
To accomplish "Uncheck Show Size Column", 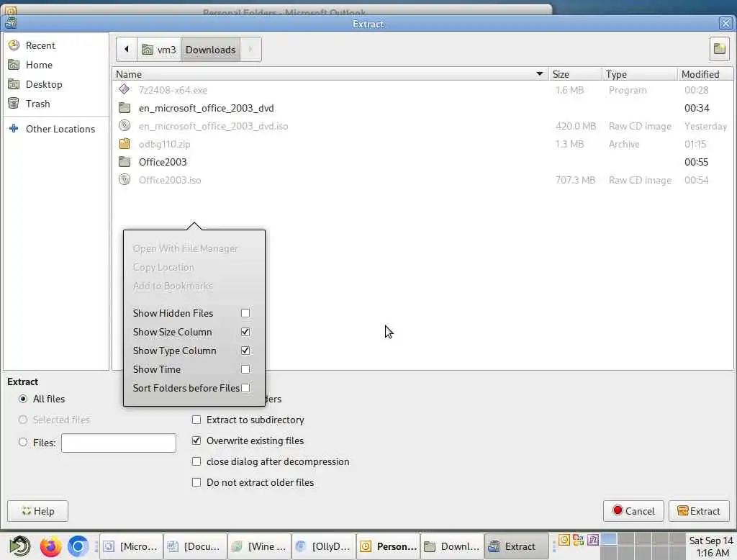I will tap(245, 332).
